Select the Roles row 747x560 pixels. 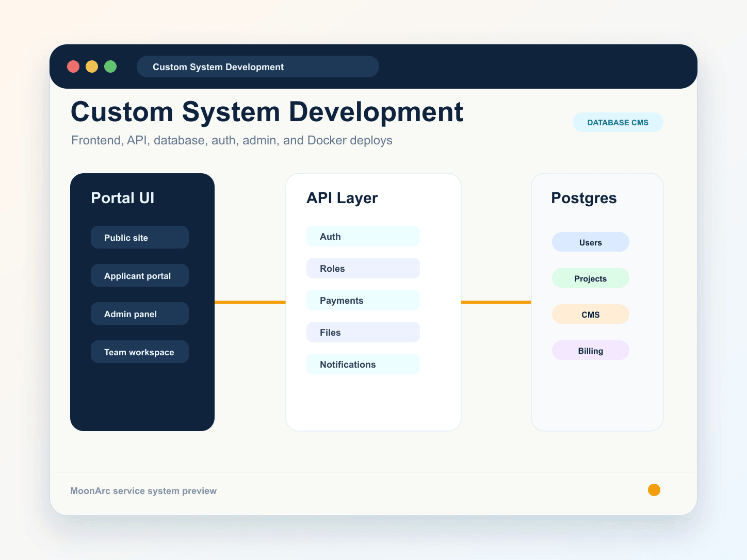(363, 268)
